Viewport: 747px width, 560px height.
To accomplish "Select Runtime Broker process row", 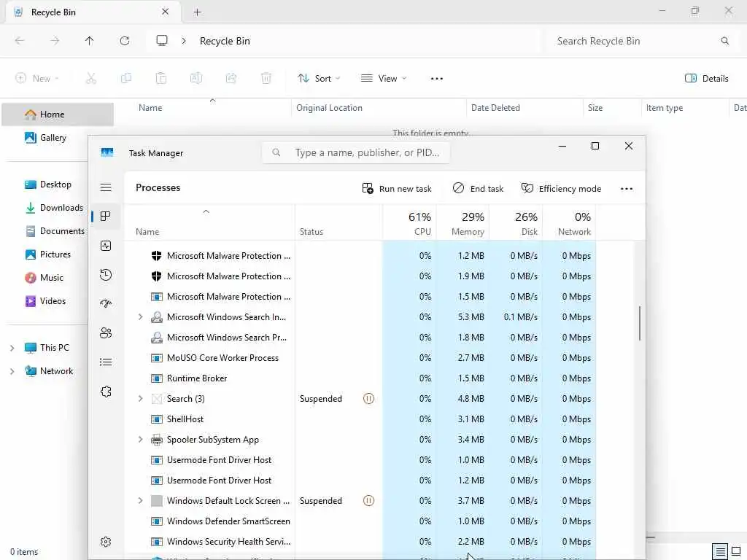I will 360,378.
